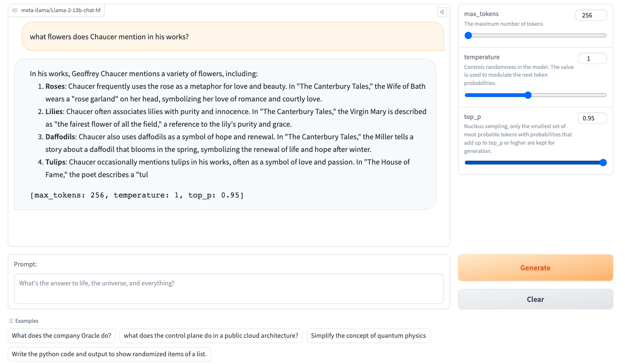Select the quantum physics example prompt
Screen dimensions: 625x364
pyautogui.click(x=368, y=336)
